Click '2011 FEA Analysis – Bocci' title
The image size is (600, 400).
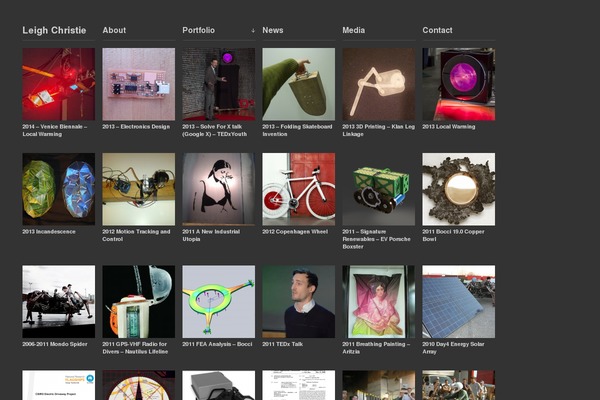click(x=217, y=344)
